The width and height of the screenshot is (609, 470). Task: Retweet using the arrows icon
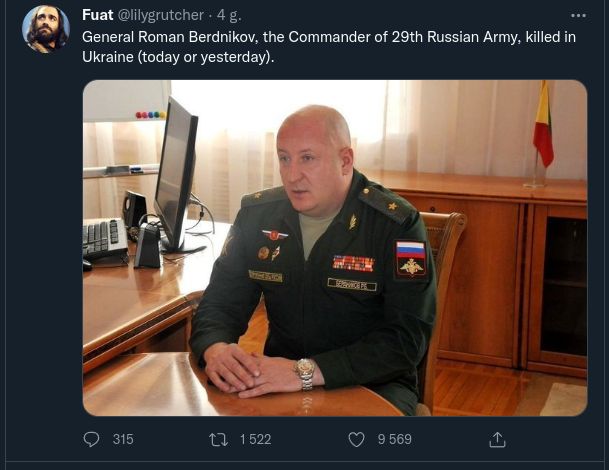(x=218, y=440)
